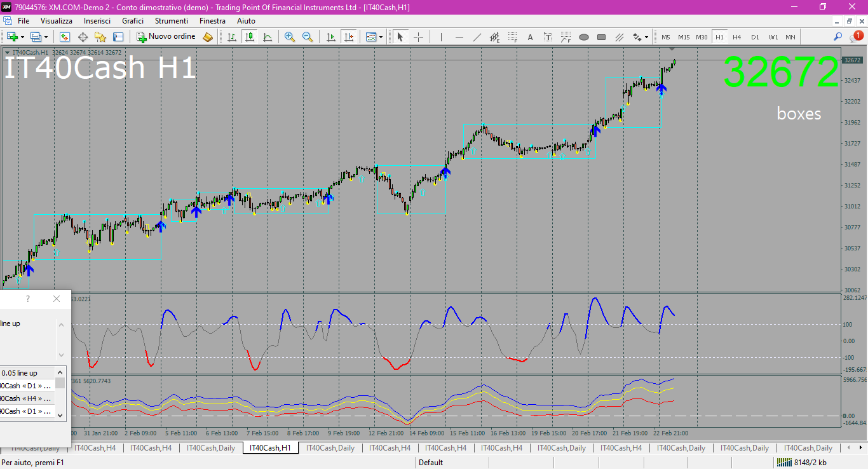
Task: Select the text 'A' tool
Action: tap(530, 37)
